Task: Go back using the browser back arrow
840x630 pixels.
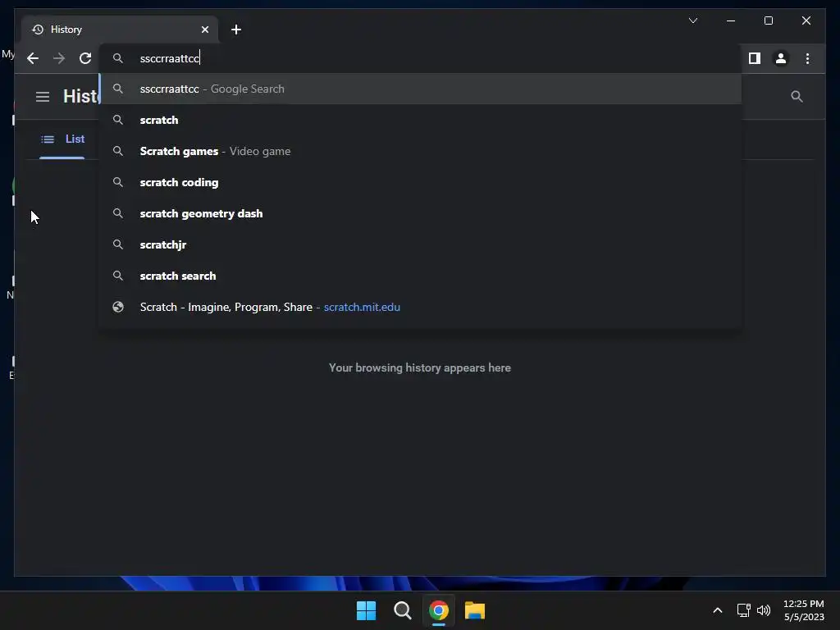Action: 33,58
